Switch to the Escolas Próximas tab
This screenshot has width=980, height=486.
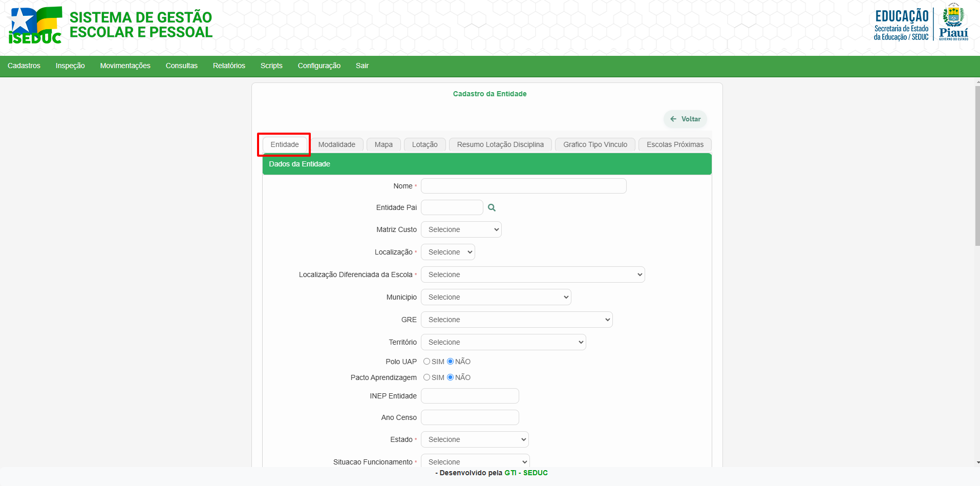[674, 144]
